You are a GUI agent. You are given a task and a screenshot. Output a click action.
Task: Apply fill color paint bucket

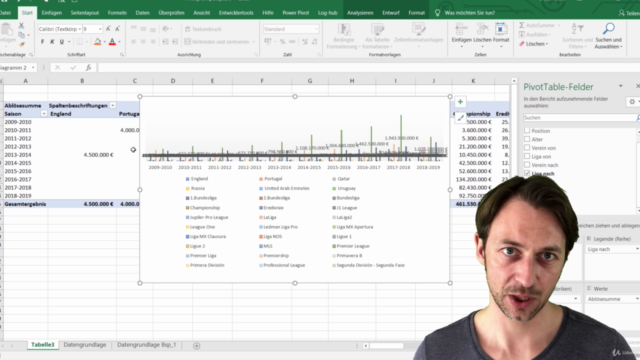click(x=97, y=42)
